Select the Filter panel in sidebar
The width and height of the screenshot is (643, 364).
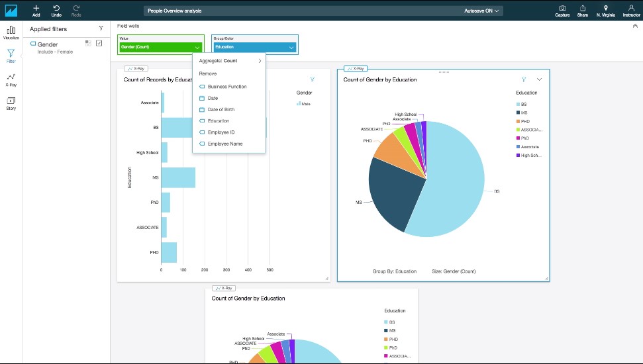click(11, 56)
